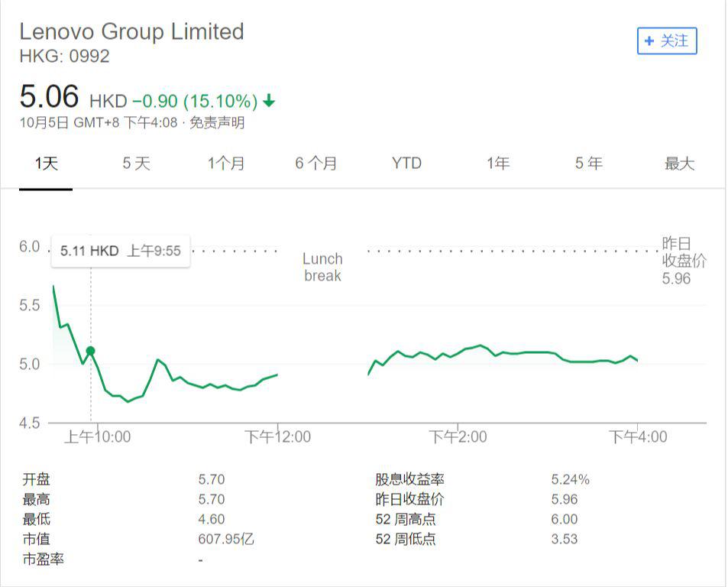Click the Lenovo Group Limited title
This screenshot has height=587, width=728.
point(131,31)
